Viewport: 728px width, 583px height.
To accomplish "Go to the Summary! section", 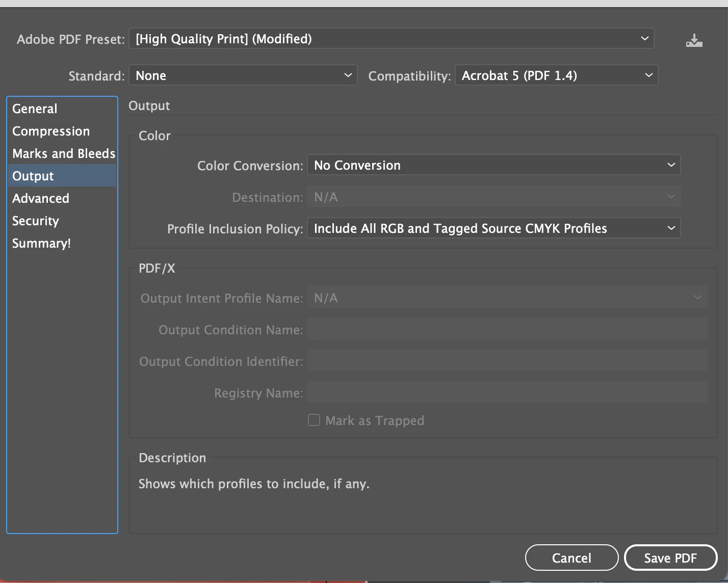I will [62, 243].
